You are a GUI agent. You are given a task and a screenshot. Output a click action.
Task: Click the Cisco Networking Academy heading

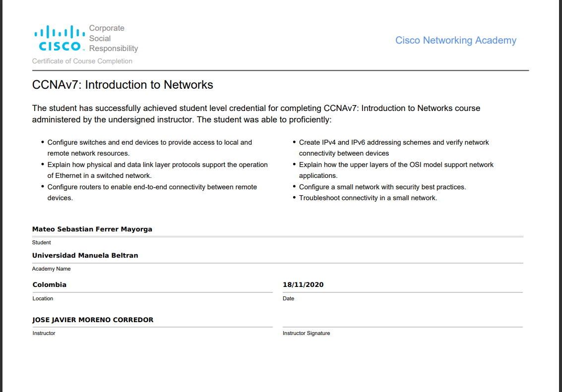click(455, 41)
